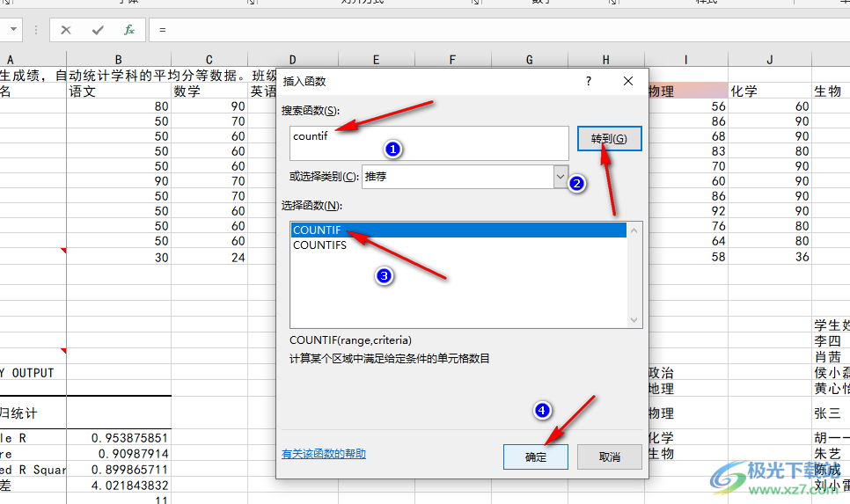Select column G header

529,60
